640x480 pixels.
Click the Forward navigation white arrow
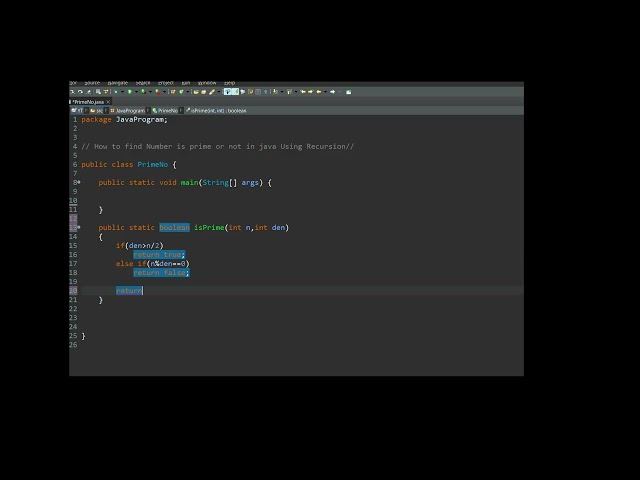point(332,92)
